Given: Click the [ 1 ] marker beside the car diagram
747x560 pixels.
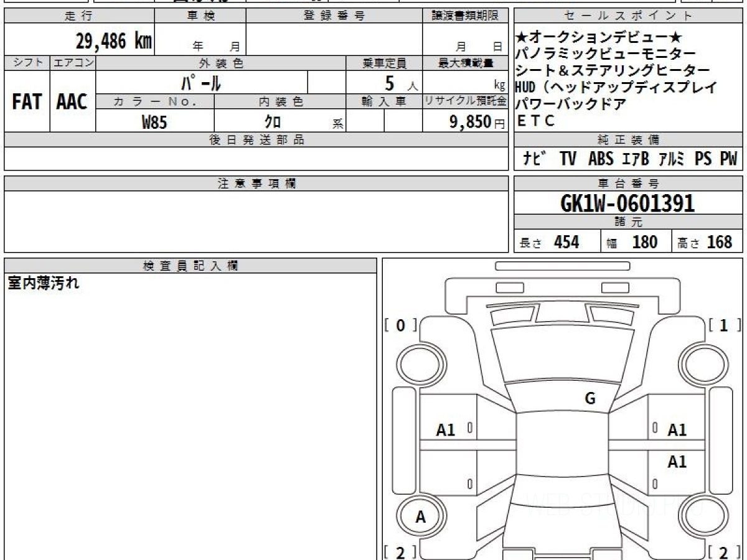Looking at the screenshot, I should [x=724, y=325].
